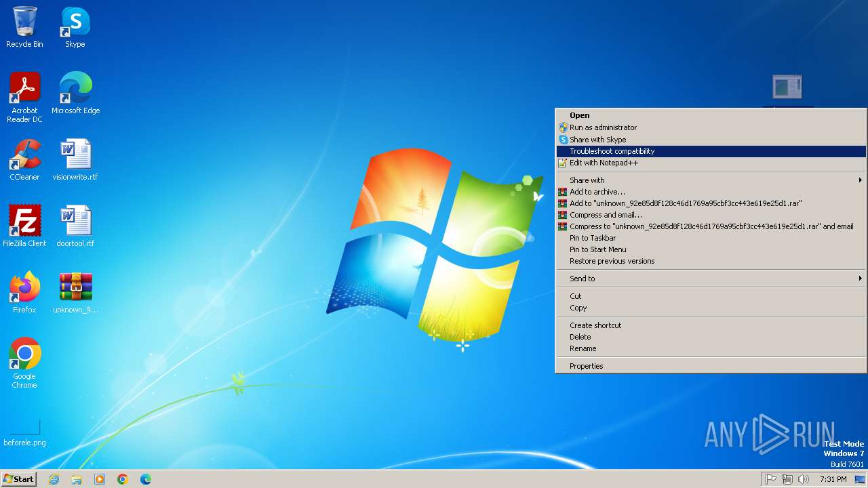Choose Add to "unknown_92e85...rar" entry
868x488 pixels.
point(711,203)
